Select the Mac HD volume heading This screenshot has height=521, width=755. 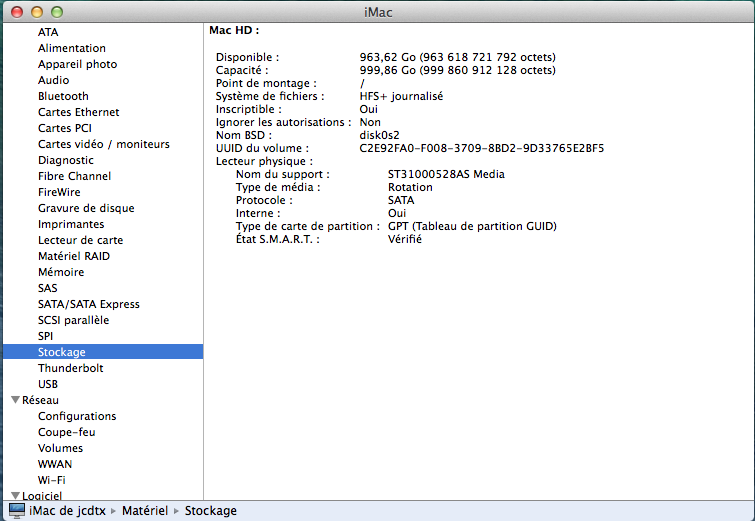(233, 31)
